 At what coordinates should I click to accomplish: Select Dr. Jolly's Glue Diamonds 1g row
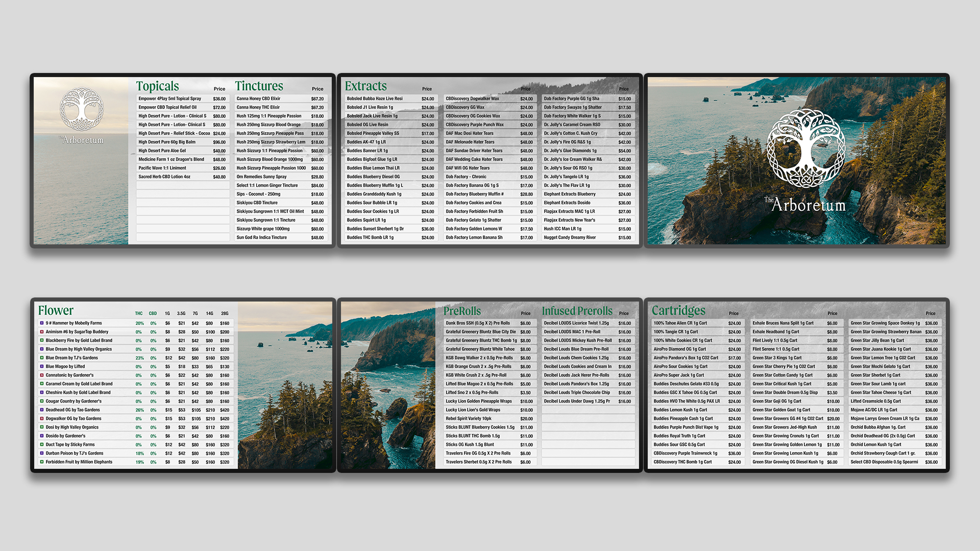588,151
